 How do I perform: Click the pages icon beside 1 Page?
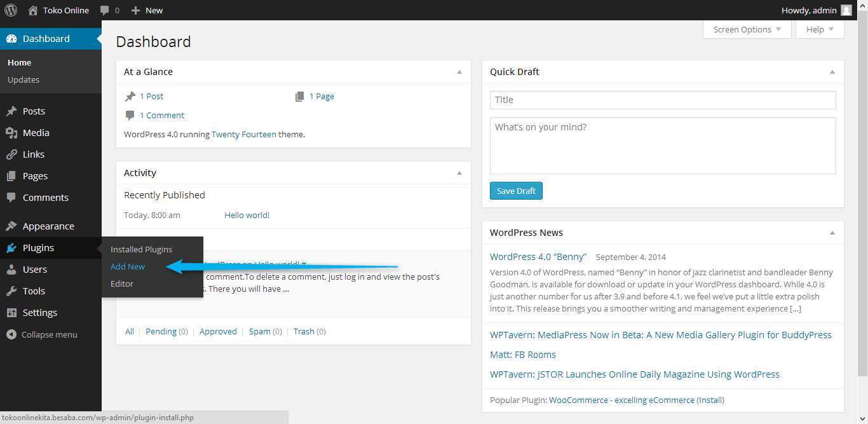(300, 97)
